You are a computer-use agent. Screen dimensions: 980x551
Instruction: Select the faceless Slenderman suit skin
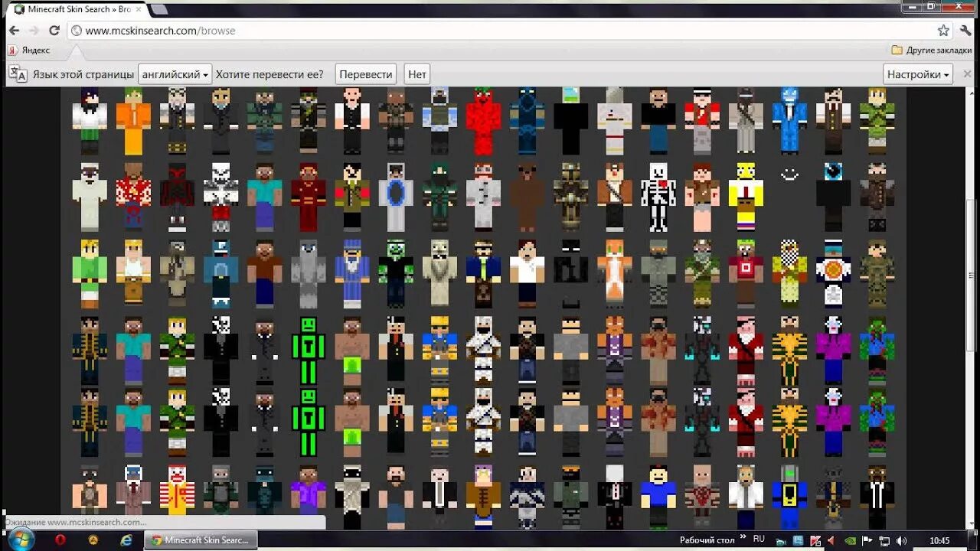(615, 495)
